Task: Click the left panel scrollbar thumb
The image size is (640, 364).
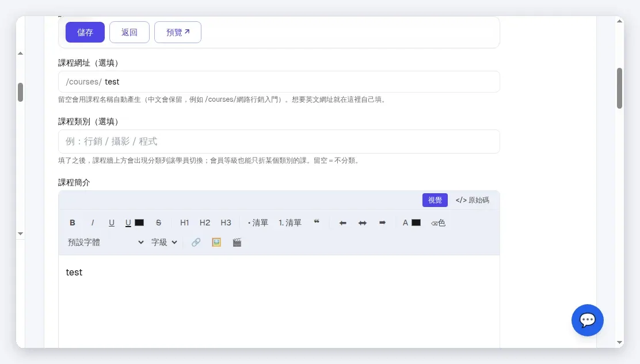Action: pyautogui.click(x=20, y=92)
